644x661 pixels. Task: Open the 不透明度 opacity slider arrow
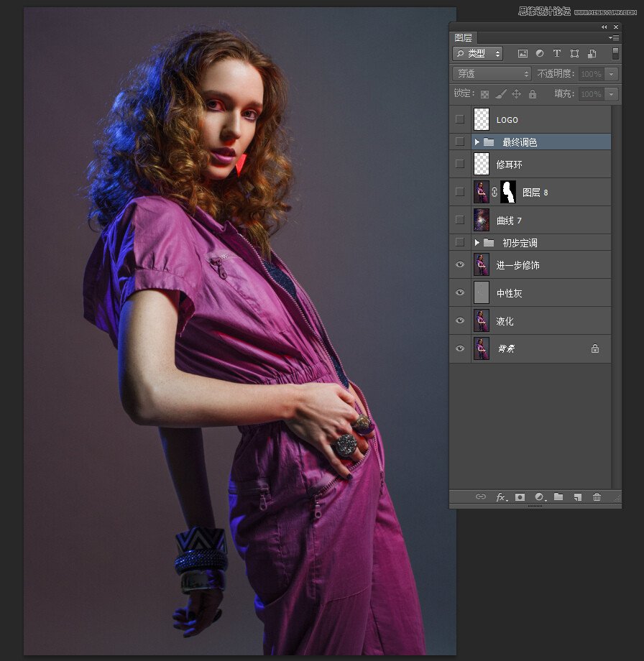tap(612, 74)
